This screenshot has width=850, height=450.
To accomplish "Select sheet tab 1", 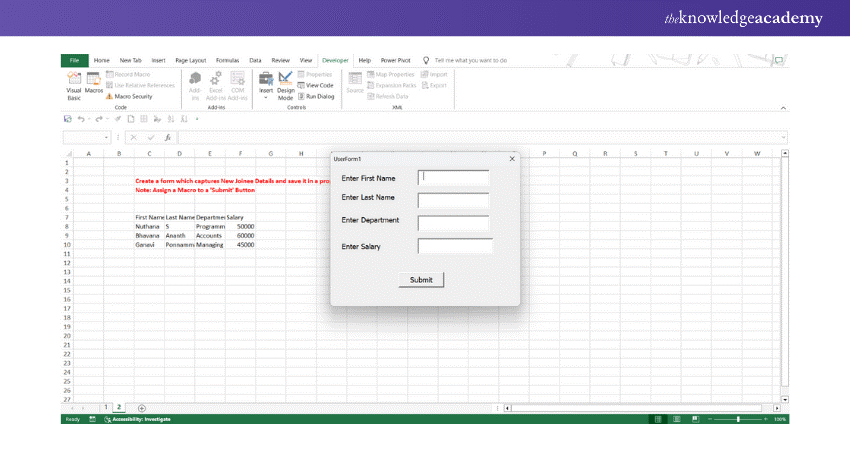I will coord(107,408).
